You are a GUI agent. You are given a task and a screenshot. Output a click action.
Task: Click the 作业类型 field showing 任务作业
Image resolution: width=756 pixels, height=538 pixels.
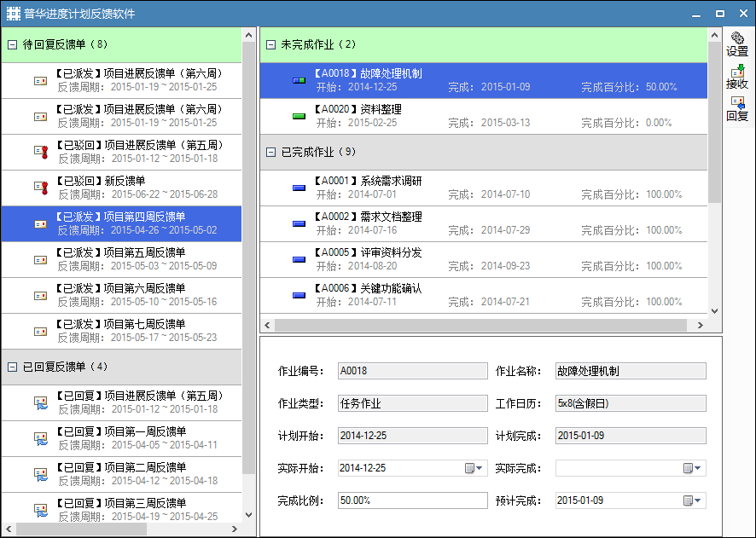pos(413,403)
